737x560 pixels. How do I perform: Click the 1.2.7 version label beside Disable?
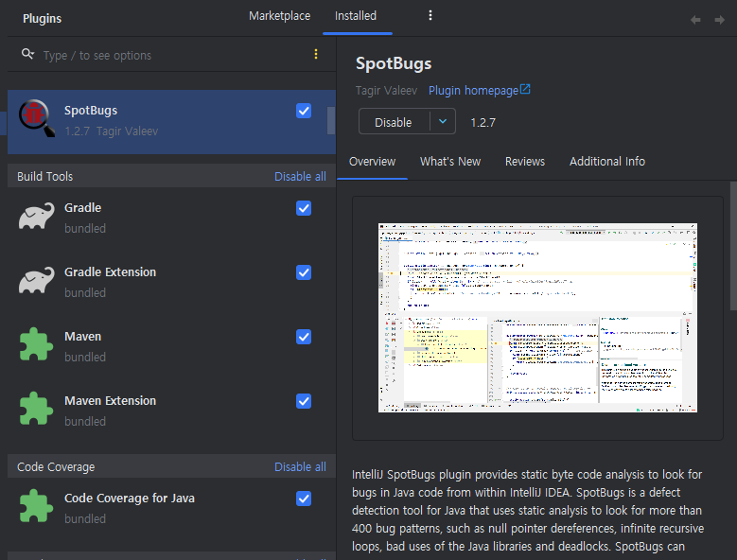point(483,123)
